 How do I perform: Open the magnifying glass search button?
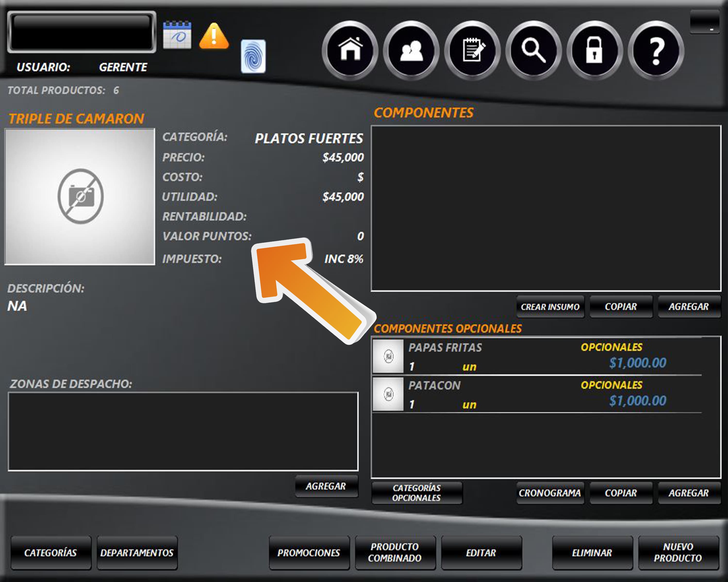point(533,50)
